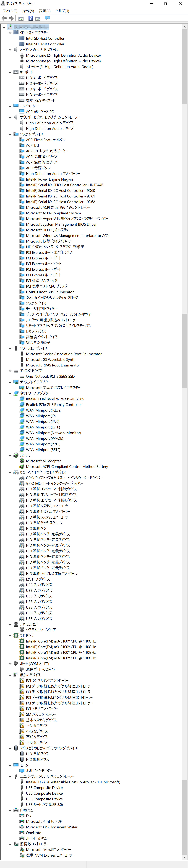Select Microsoft GS Wavetable Synth
Screen dimensions: 188x868
pyautogui.click(x=51, y=360)
